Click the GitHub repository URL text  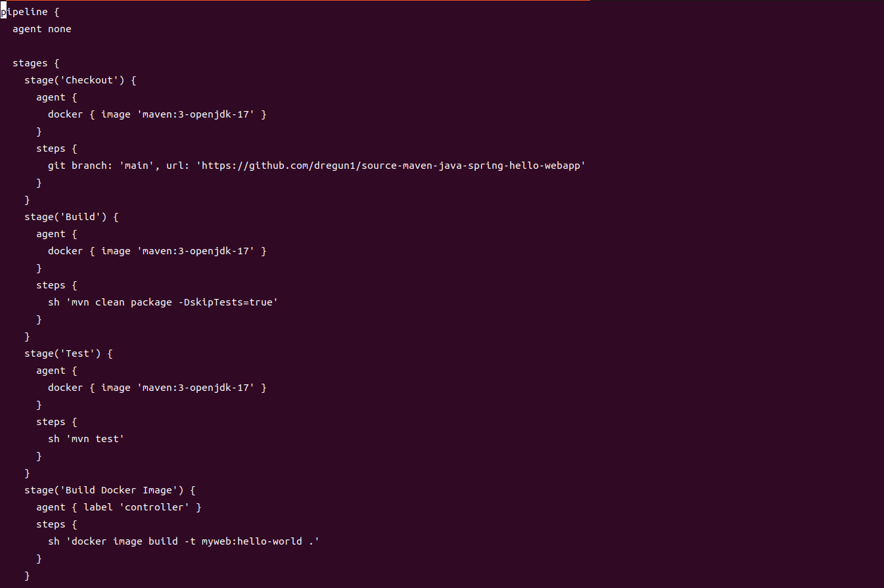[x=391, y=166]
